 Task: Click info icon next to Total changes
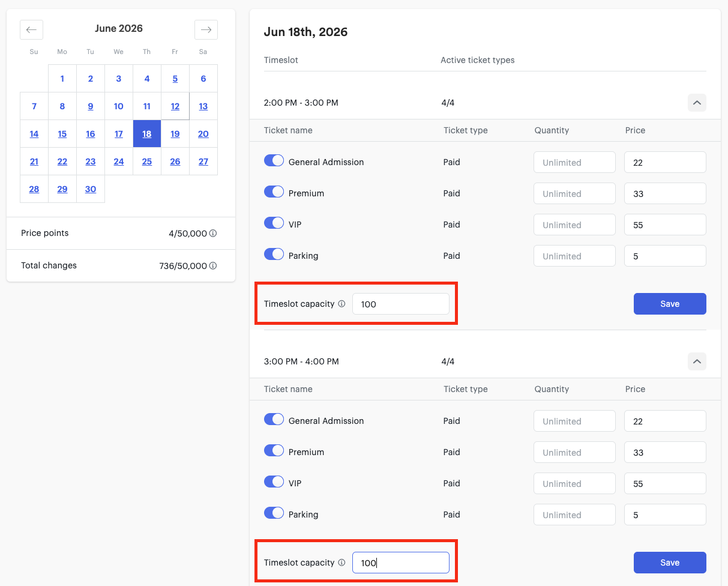click(213, 266)
